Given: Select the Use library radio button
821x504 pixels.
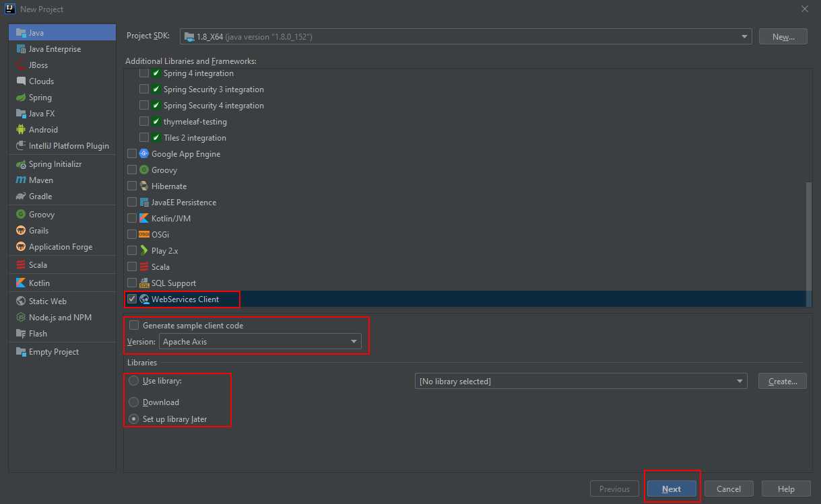Looking at the screenshot, I should click(x=134, y=381).
